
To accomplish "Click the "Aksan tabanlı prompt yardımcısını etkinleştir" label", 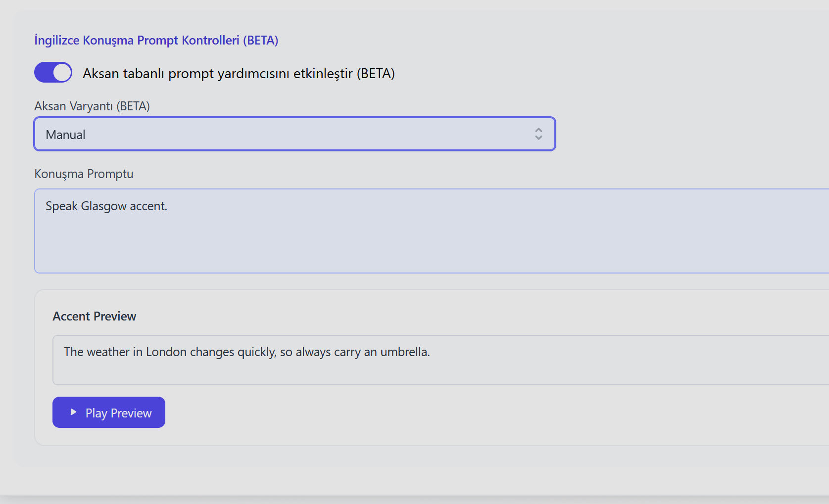I will tap(239, 74).
